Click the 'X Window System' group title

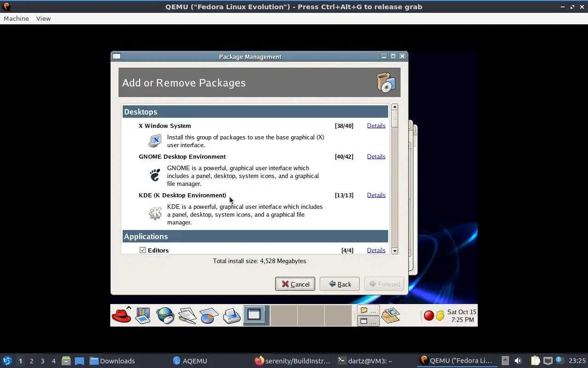click(165, 126)
